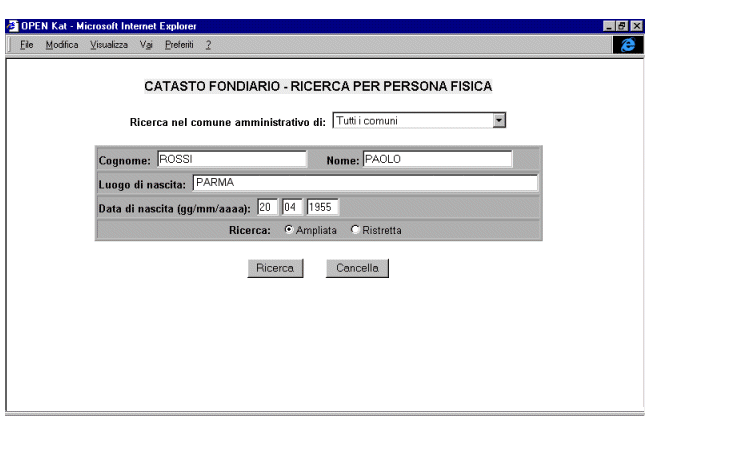Image resolution: width=750 pixels, height=450 pixels.
Task: Open the Visualizza menu
Action: tap(109, 45)
